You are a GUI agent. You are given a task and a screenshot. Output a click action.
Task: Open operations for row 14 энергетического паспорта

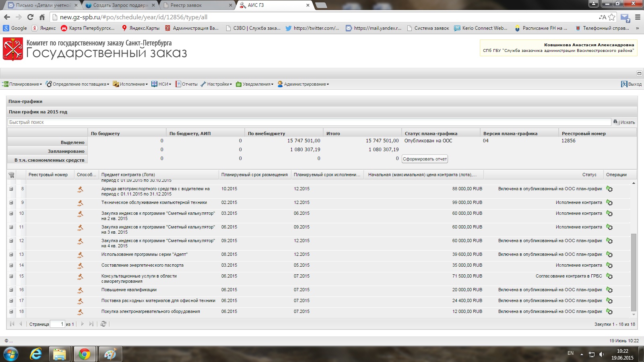(x=609, y=265)
